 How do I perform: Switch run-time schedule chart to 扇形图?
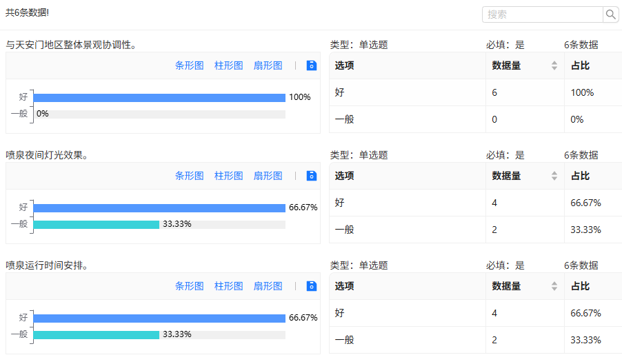point(268,286)
